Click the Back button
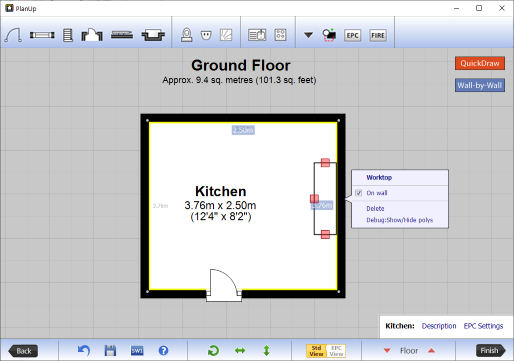514x361 pixels. (23, 351)
